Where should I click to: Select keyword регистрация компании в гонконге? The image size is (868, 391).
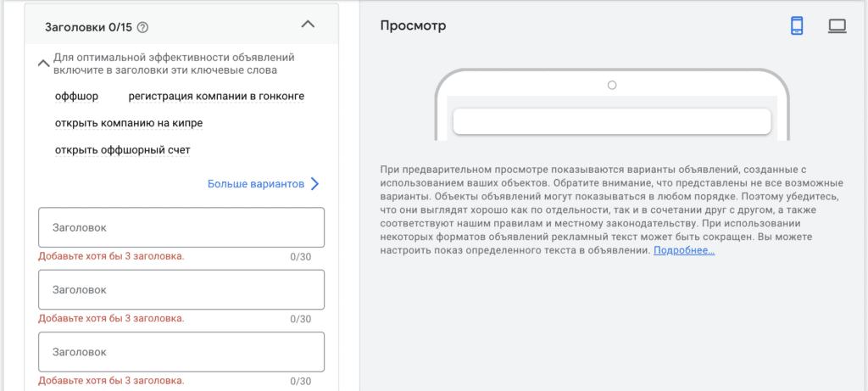coord(216,97)
